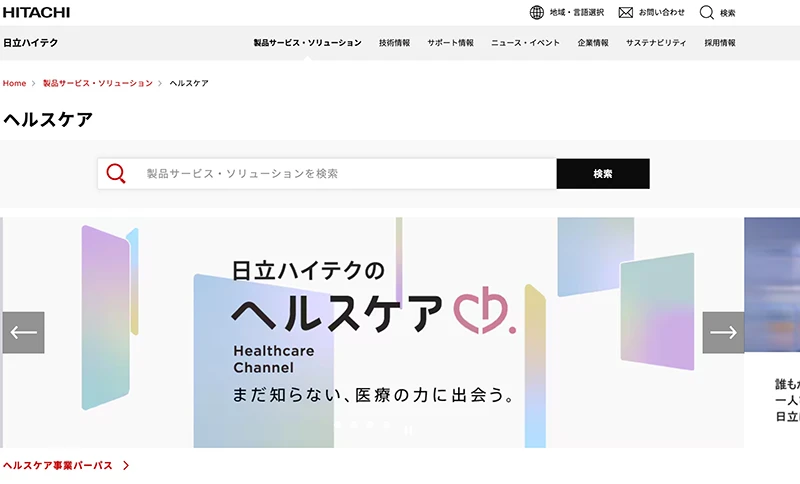Click Home breadcrumb link
This screenshot has height=484, width=800.
(14, 83)
